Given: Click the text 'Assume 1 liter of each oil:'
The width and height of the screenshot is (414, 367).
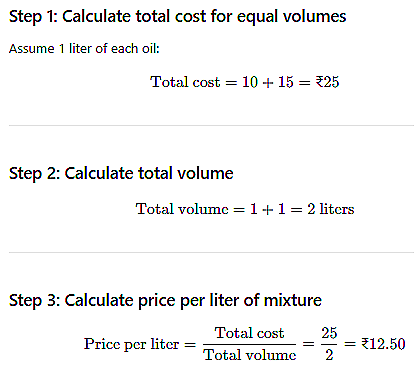Looking at the screenshot, I should 84,49.
